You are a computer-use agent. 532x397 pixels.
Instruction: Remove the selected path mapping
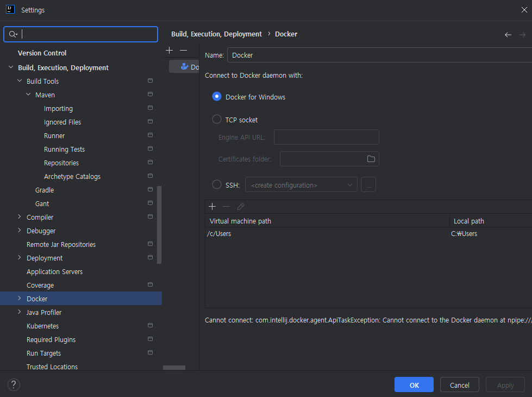click(x=226, y=207)
